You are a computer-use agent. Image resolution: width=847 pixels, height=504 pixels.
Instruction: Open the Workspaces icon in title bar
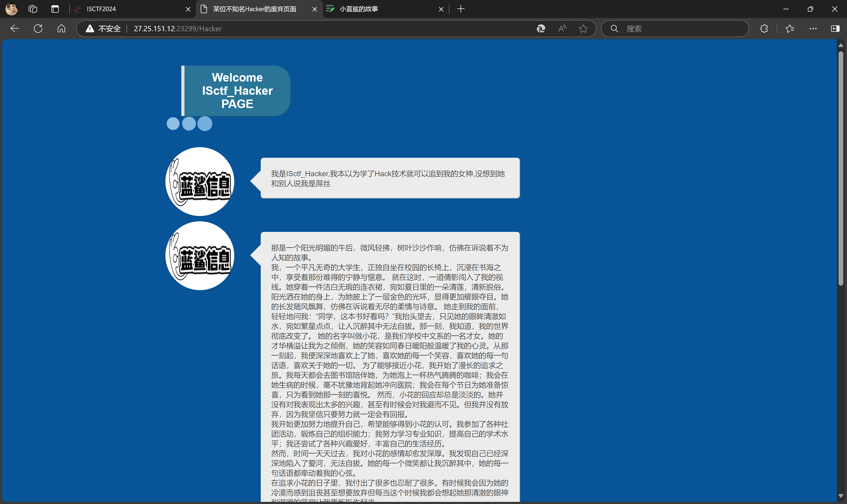(33, 9)
